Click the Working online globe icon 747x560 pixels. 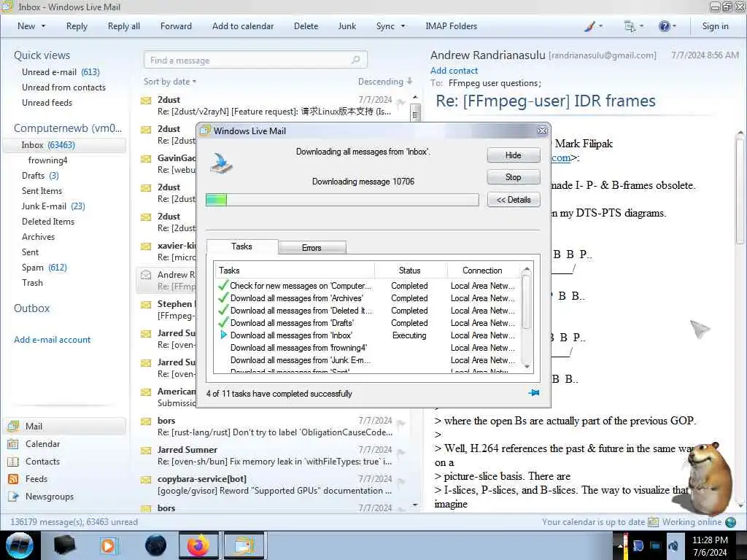pyautogui.click(x=731, y=522)
